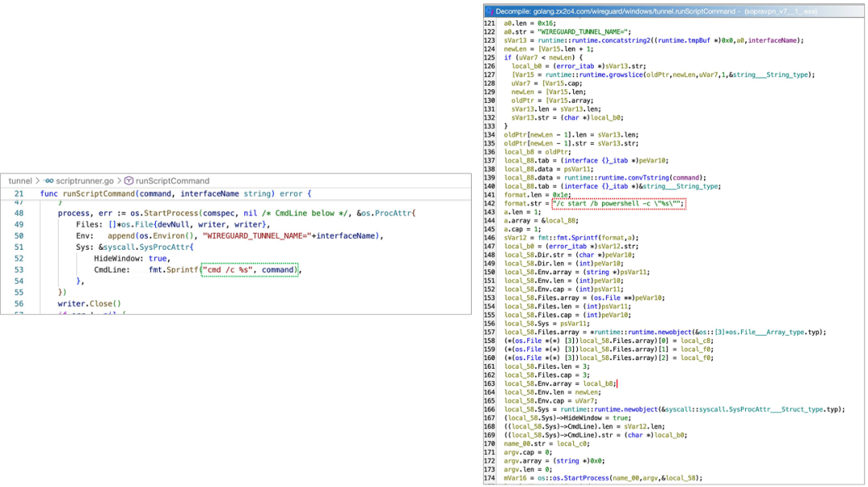Click the (local_58.Sys)->HideWindow = true line
This screenshot has height=487, width=868.
pos(567,418)
